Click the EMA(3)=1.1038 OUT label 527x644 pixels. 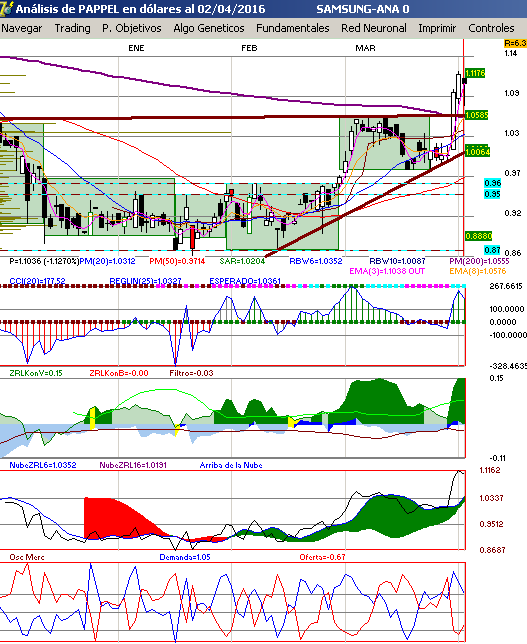coord(387,271)
